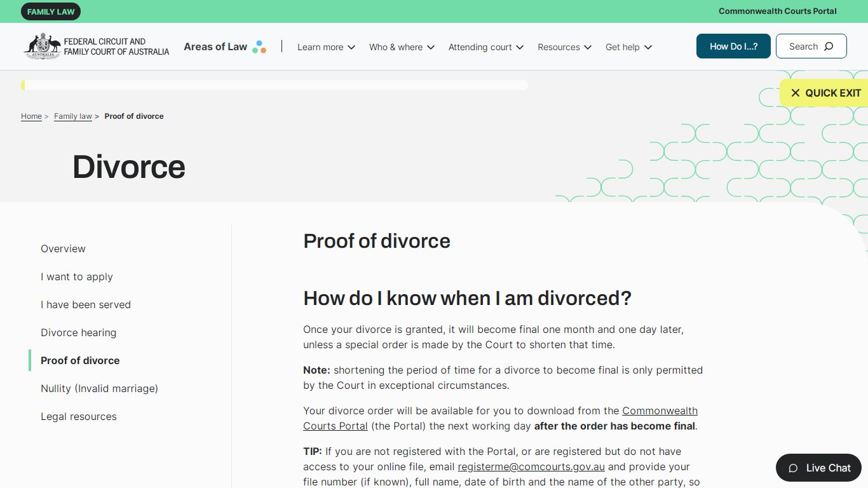Click the Federal Circuit and Family Court logo
Viewport: 868px width, 488px height.
point(97,46)
